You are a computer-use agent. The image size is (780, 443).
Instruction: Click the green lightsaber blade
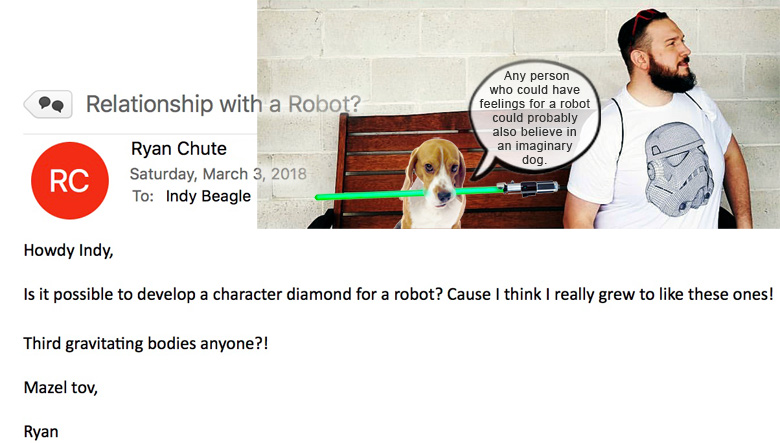408,193
